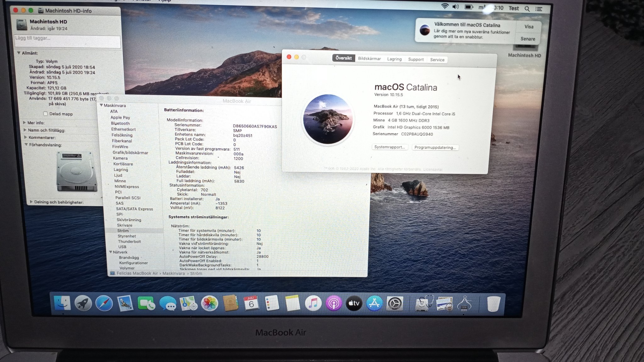Open Apple TV in the Dock
Viewport: 644px width, 362px height.
[x=354, y=304]
